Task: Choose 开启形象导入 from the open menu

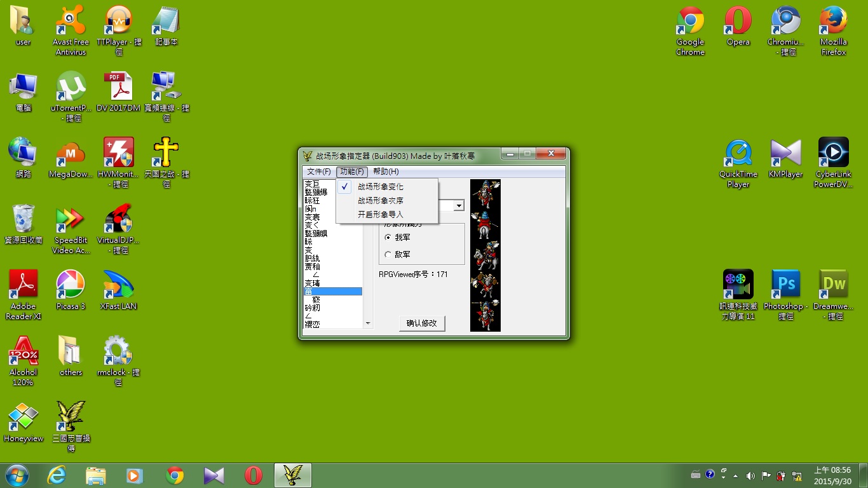Action: pos(380,215)
